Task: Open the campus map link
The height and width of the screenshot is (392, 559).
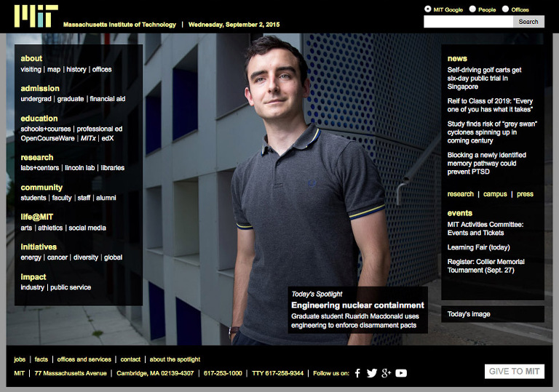Action: click(x=54, y=70)
